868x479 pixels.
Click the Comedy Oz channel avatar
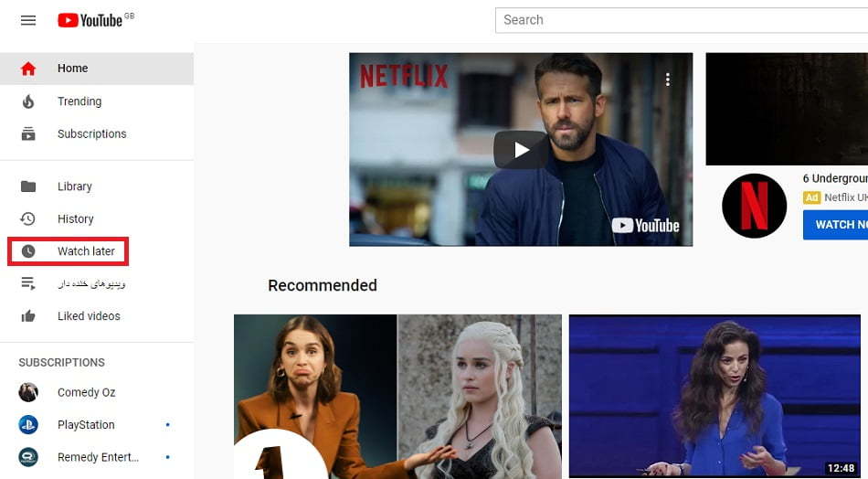click(x=28, y=392)
